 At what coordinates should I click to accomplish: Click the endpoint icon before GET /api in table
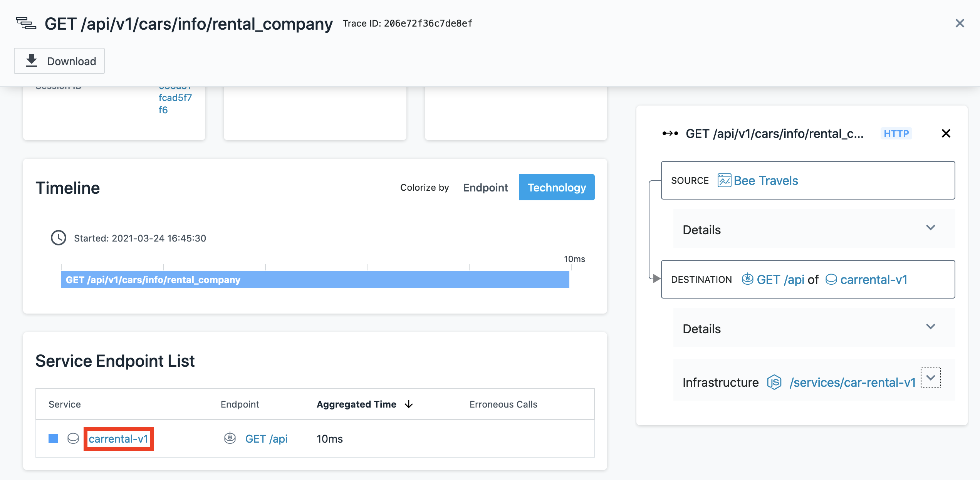click(230, 438)
